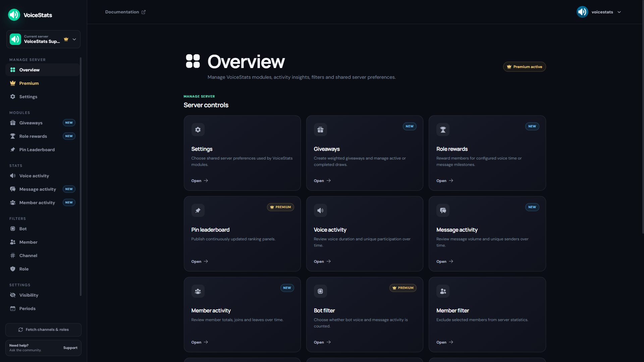Click the Giveaways card title
The width and height of the screenshot is (644, 362).
pyautogui.click(x=327, y=149)
